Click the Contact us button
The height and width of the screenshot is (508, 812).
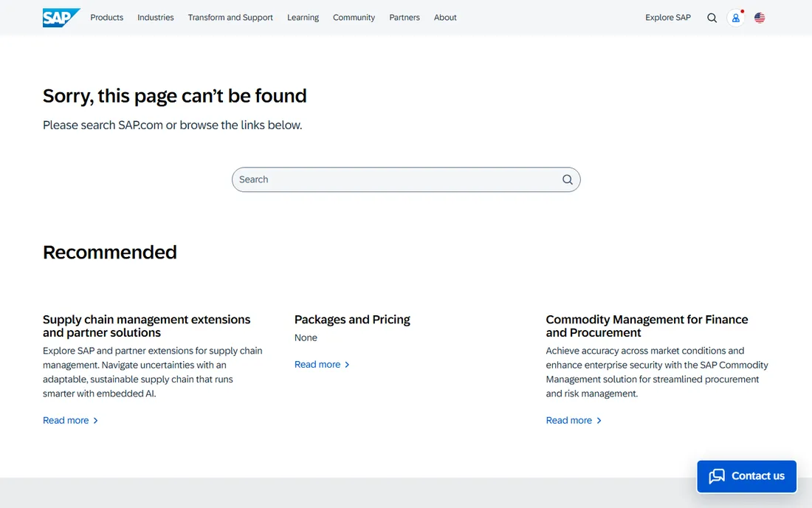(x=747, y=476)
